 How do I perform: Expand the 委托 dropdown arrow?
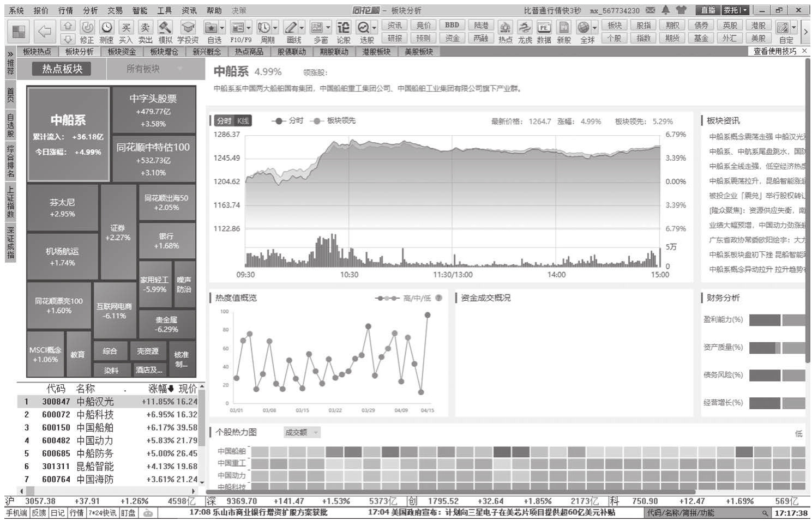tap(745, 10)
